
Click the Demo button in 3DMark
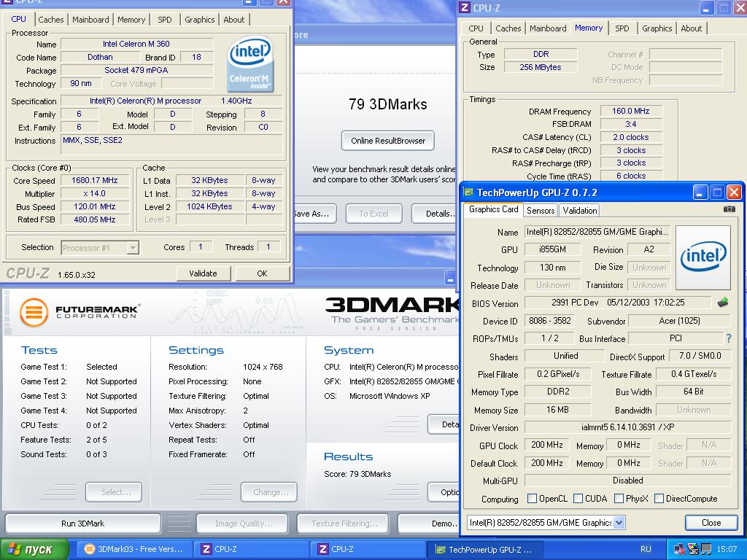[x=429, y=524]
